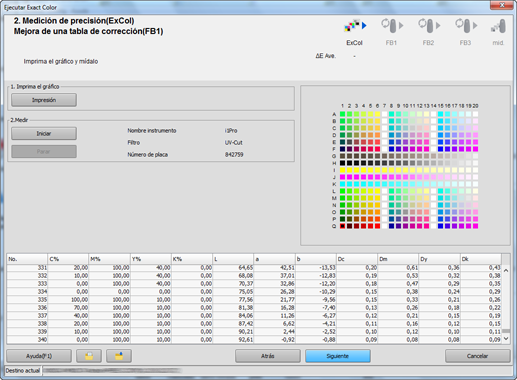Screen dimensions: 517x380
Task: Go back with the Atrás button
Action: pos(268,356)
